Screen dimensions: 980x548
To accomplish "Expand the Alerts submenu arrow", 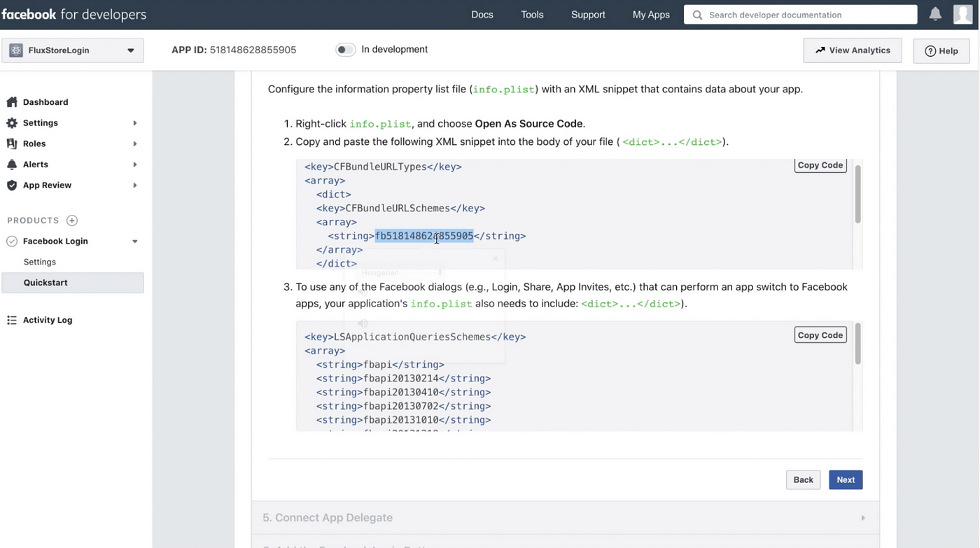I will (135, 164).
